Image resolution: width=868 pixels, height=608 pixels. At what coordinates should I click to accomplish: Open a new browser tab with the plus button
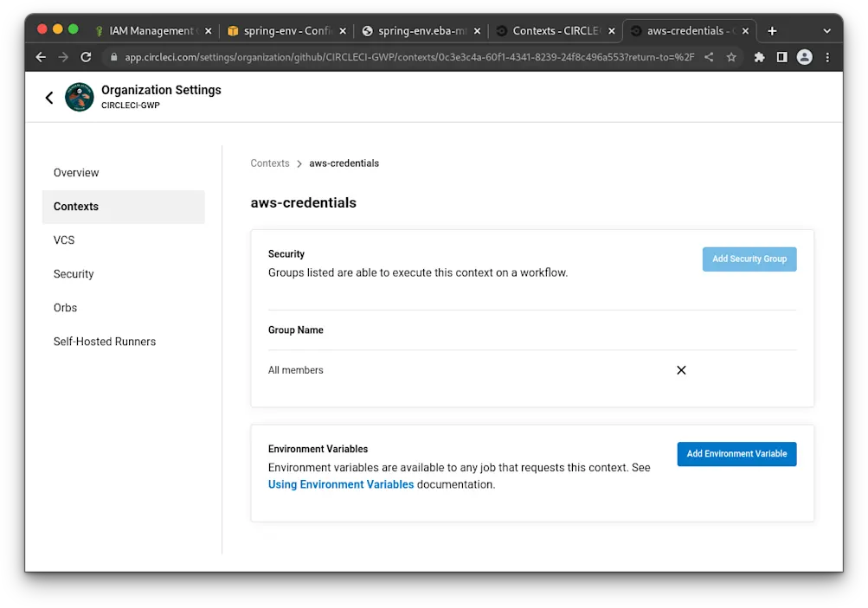point(771,30)
